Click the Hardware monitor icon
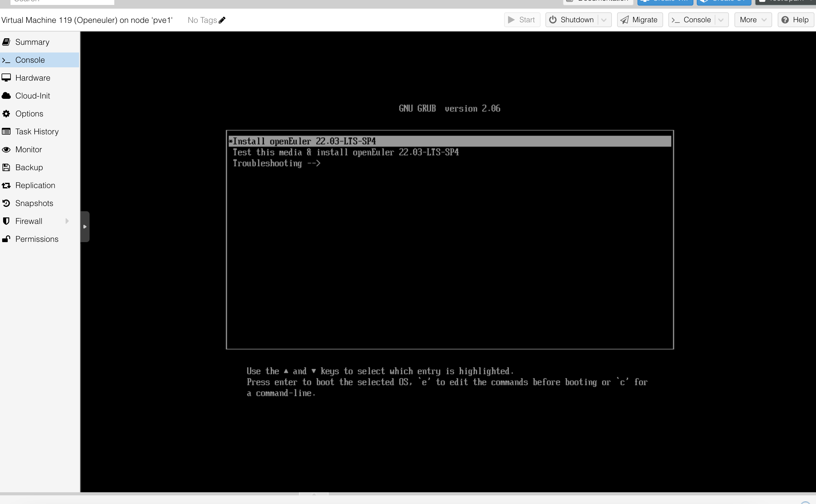 (6, 78)
